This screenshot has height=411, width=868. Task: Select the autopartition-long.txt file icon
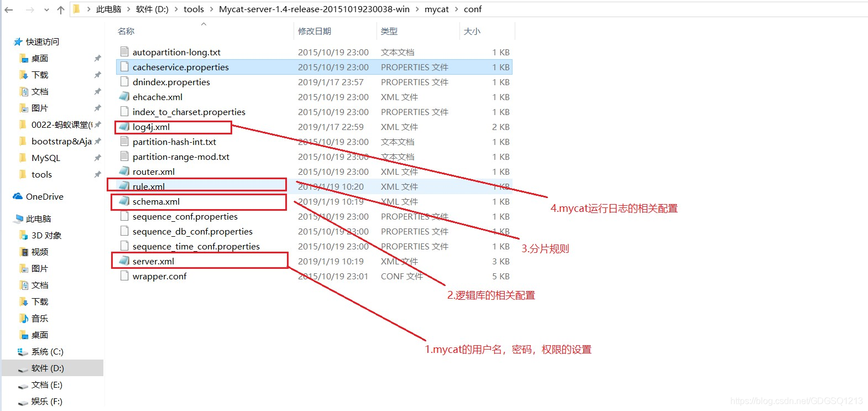coord(124,52)
